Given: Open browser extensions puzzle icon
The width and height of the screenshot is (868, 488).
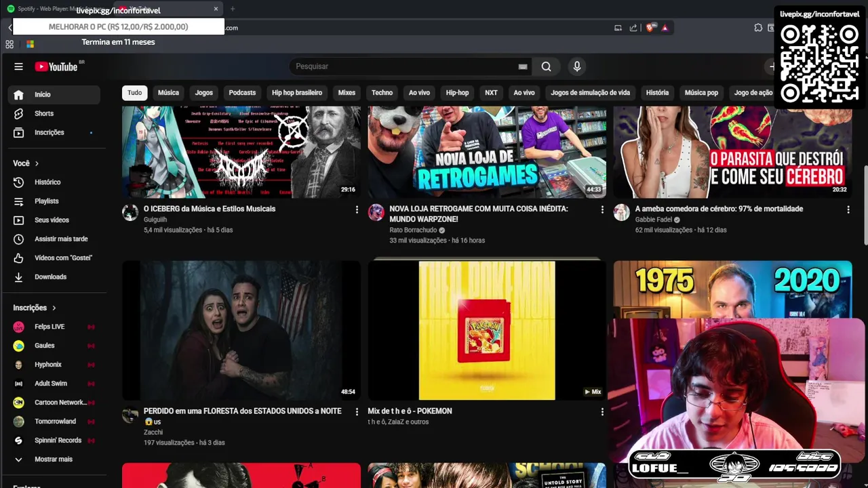Looking at the screenshot, I should pos(758,28).
